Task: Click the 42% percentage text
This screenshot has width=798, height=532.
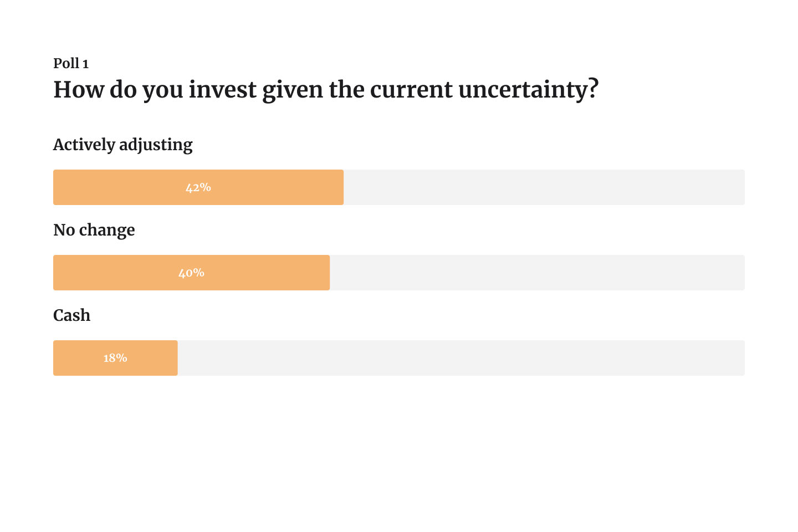Action: click(x=198, y=188)
